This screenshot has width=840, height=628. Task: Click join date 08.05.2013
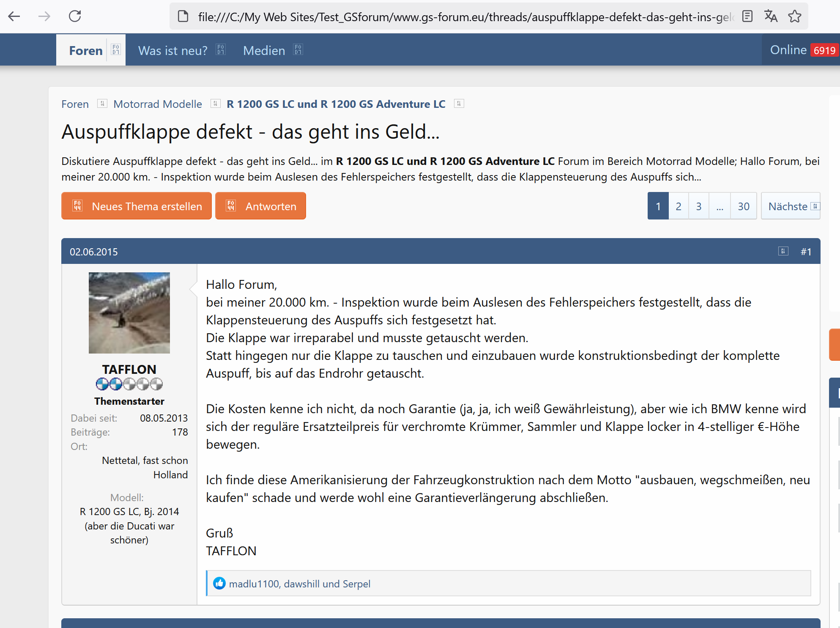tap(164, 418)
